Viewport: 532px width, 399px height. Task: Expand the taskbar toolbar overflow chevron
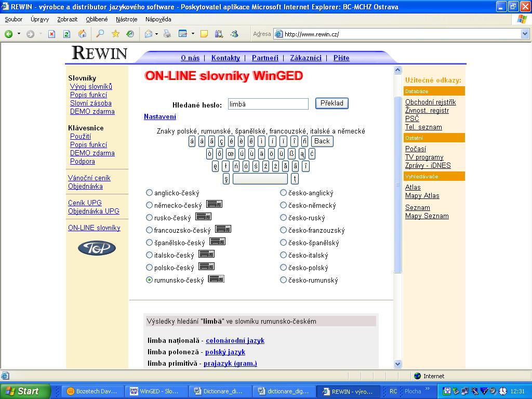click(428, 389)
